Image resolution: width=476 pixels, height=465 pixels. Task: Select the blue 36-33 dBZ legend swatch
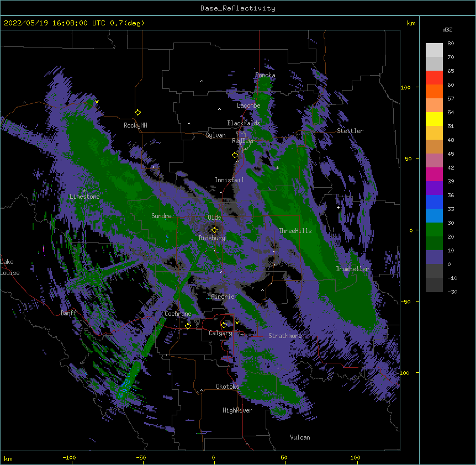[x=434, y=202]
